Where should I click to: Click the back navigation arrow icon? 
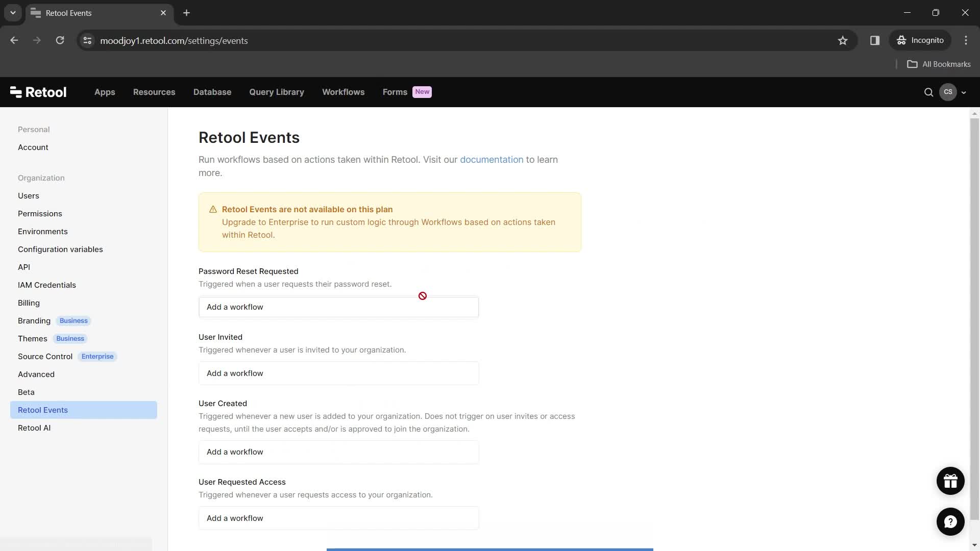point(14,40)
